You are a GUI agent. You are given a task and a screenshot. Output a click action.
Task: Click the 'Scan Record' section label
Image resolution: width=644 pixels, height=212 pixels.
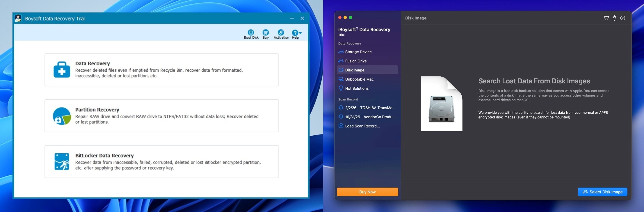pos(348,99)
